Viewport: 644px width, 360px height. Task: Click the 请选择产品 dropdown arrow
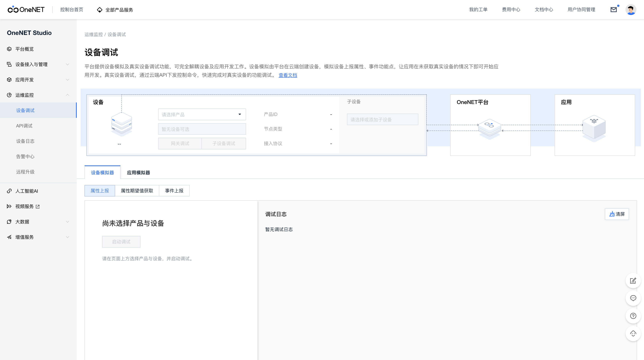point(239,115)
